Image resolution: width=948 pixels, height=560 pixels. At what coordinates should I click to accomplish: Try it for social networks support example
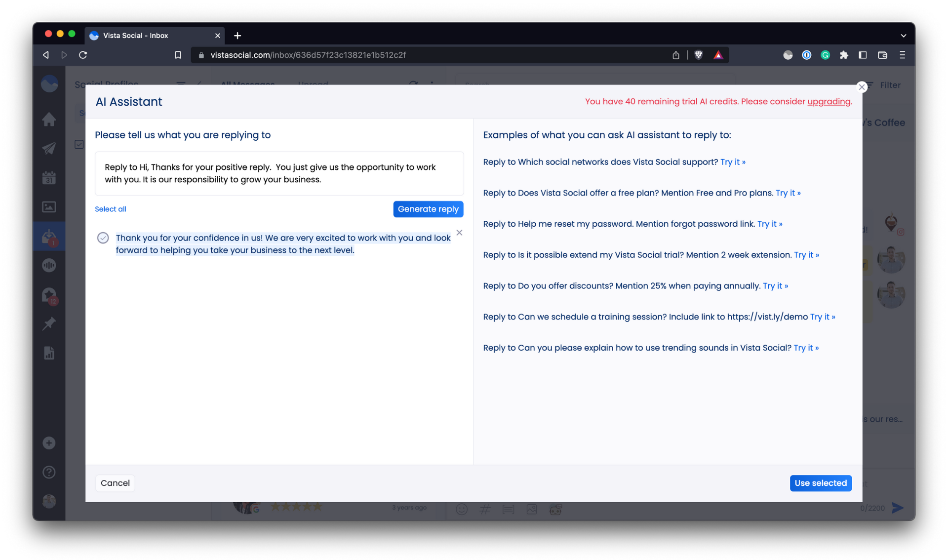[733, 162]
